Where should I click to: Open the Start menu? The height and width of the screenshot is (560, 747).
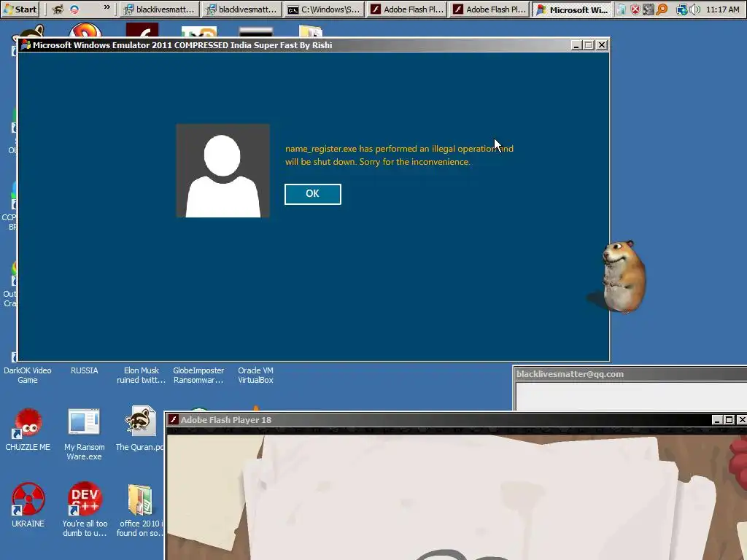(x=20, y=9)
